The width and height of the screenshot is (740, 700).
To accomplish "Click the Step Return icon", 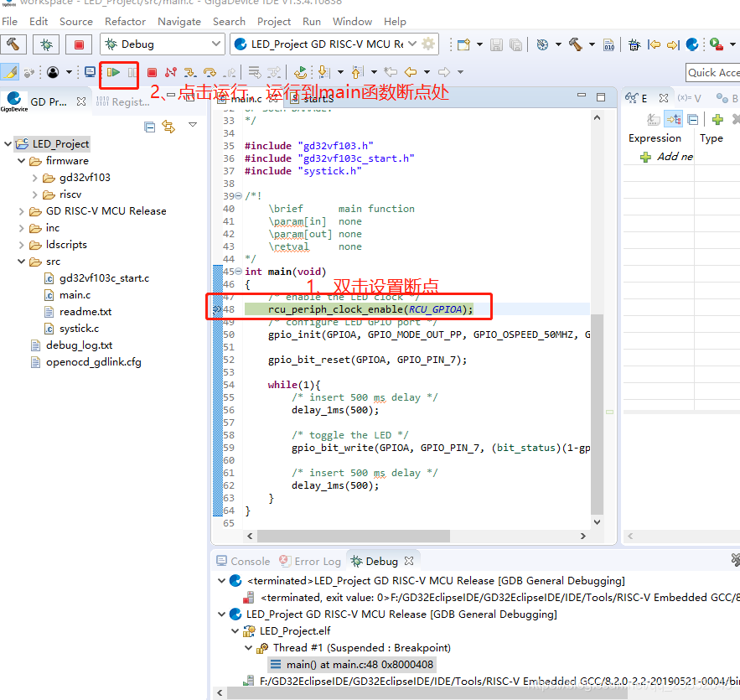I will coord(230,72).
